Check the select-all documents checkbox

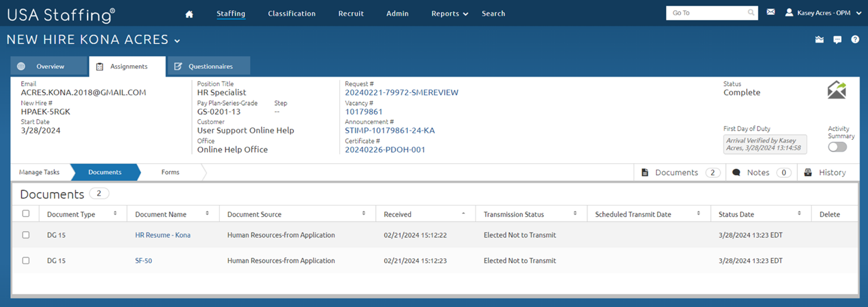pyautogui.click(x=25, y=214)
